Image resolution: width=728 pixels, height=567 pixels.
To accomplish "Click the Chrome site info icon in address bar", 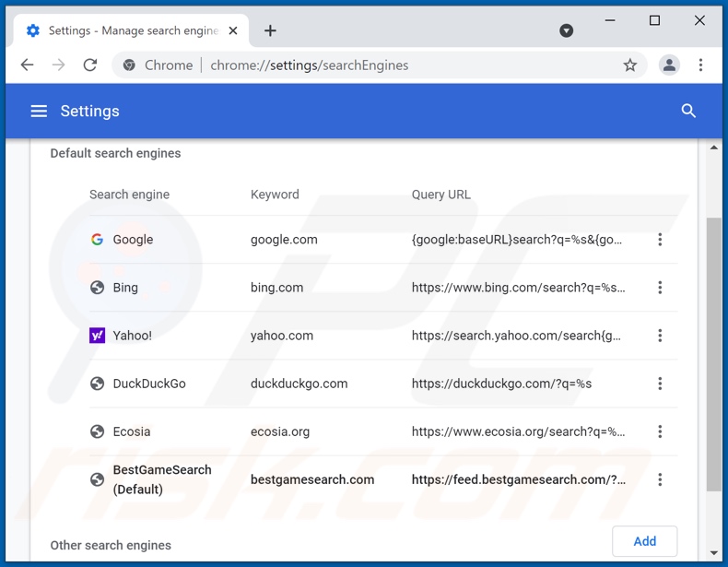I will coord(129,65).
